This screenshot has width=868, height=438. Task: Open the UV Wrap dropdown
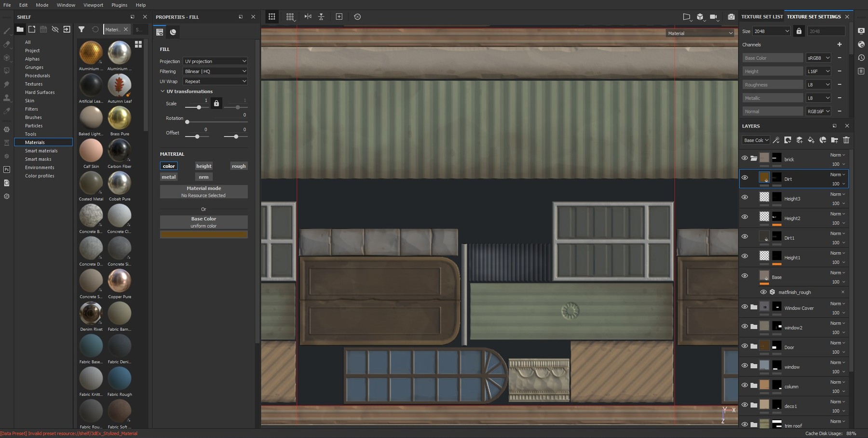215,81
